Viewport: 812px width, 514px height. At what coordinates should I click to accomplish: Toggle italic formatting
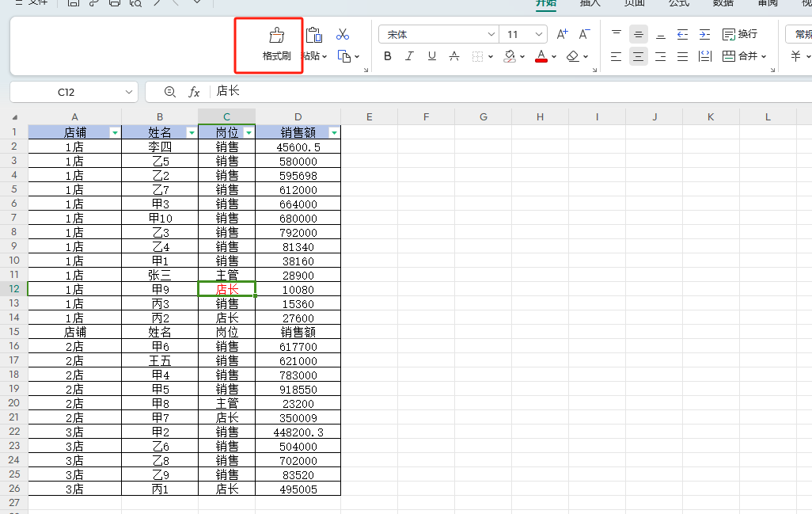(410, 56)
